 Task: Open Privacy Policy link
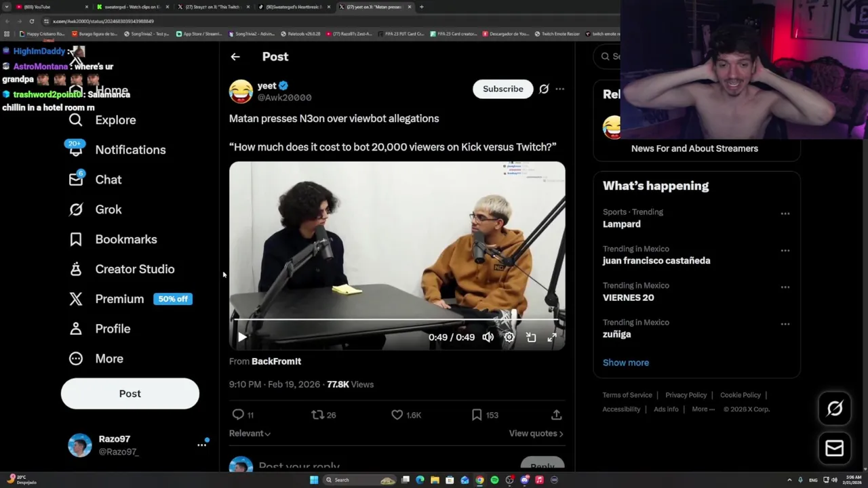point(686,395)
